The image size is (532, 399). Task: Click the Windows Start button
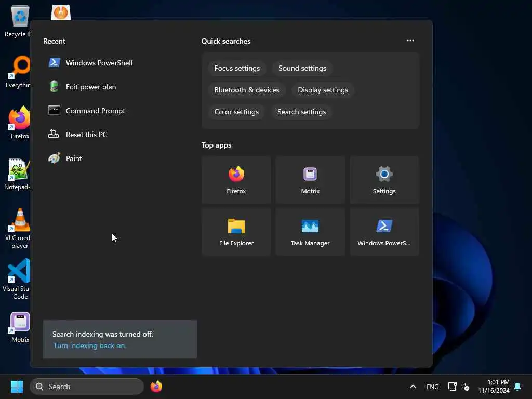tap(17, 387)
